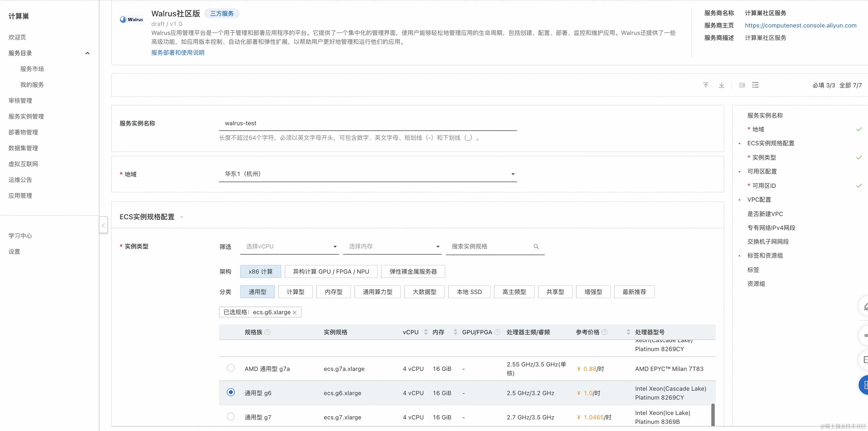Click help icon next to 规格族
The image size is (868, 431).
[268, 332]
